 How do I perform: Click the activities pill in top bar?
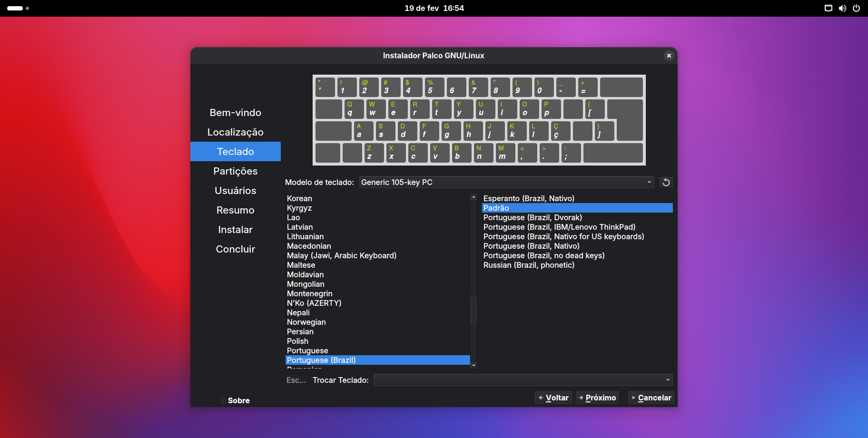(x=15, y=8)
